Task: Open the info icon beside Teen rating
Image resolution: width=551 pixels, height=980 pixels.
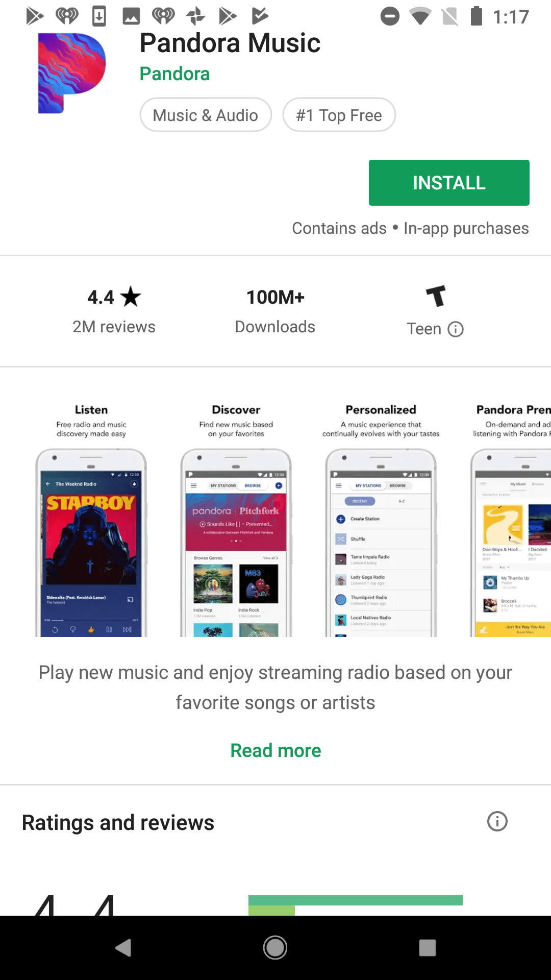Action: coord(455,329)
